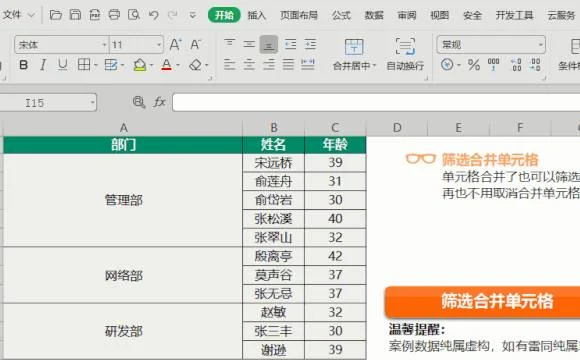This screenshot has height=360, width=580.
Task: Switch to the 公式 Formulas tab
Action: point(341,15)
